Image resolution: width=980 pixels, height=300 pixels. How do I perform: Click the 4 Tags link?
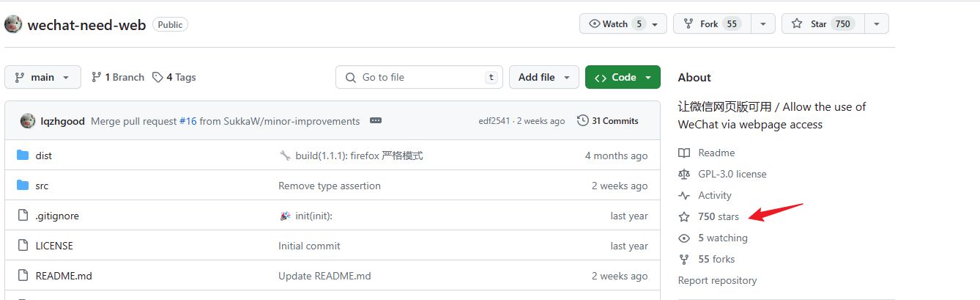coord(174,77)
